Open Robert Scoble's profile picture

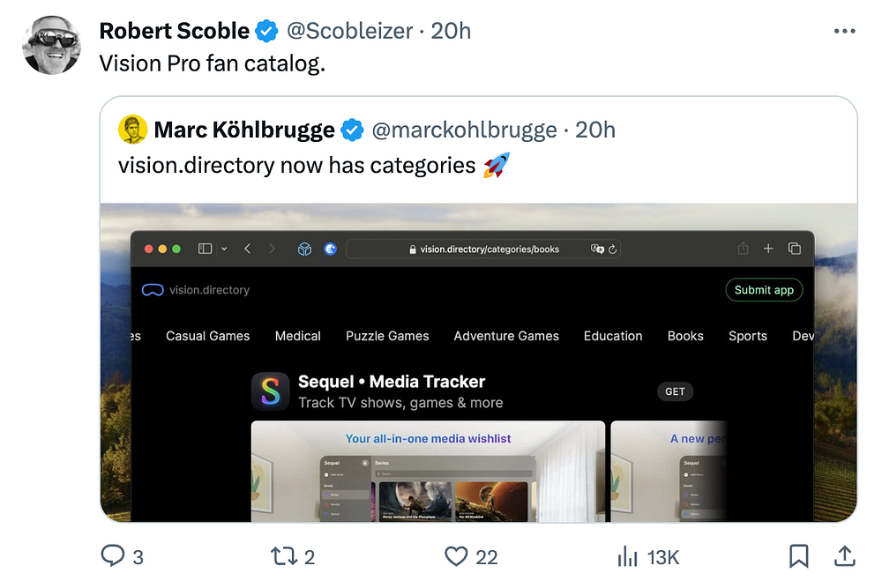click(52, 45)
